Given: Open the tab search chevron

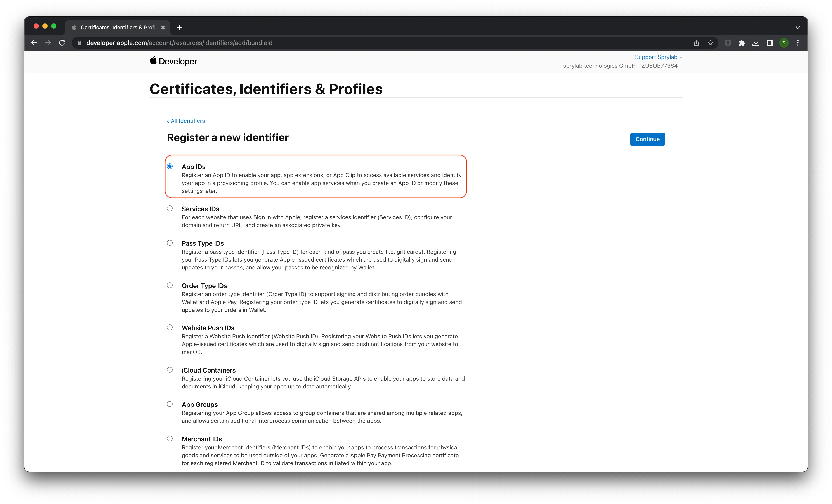Looking at the screenshot, I should (798, 27).
